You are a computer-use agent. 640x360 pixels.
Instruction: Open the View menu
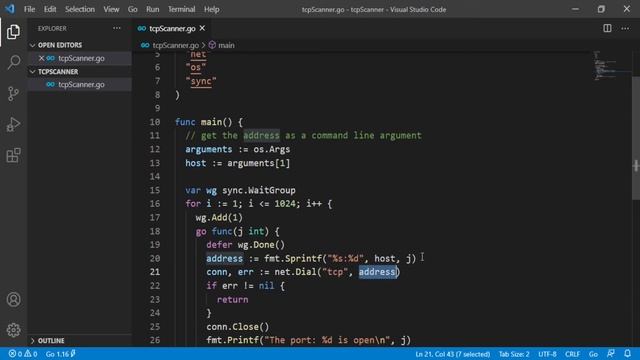pyautogui.click(x=111, y=9)
